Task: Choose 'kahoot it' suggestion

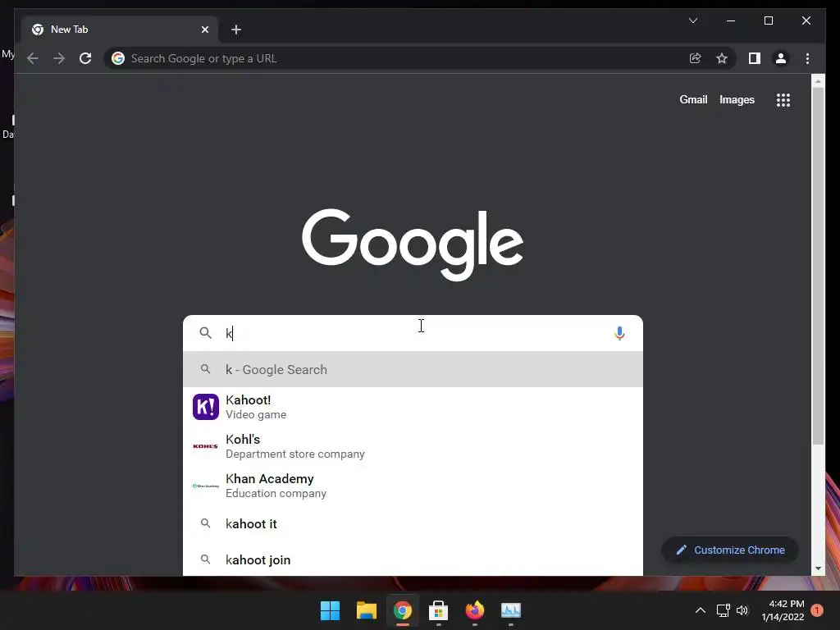Action: 413,524
